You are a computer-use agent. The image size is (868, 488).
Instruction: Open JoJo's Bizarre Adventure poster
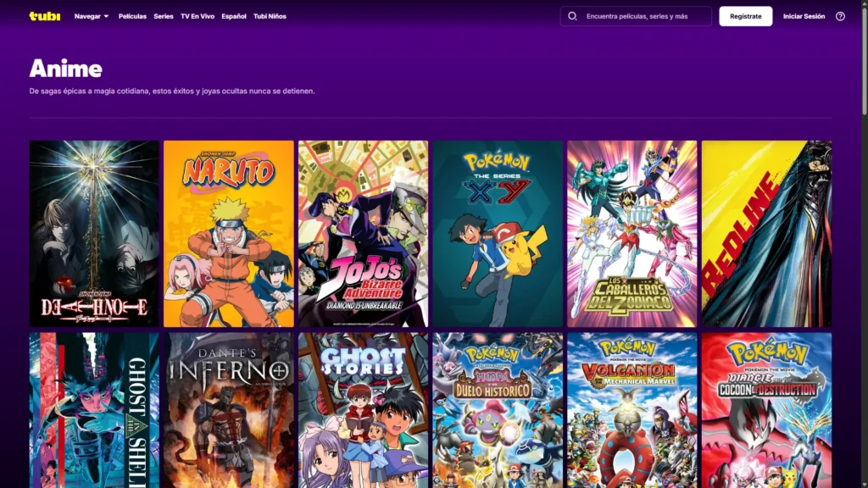pyautogui.click(x=363, y=234)
